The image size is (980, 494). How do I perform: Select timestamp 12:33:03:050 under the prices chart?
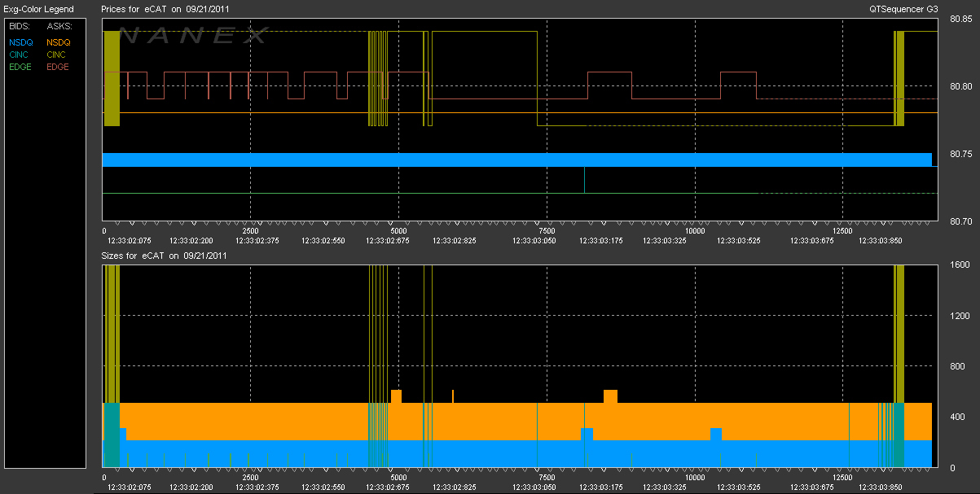pyautogui.click(x=535, y=241)
